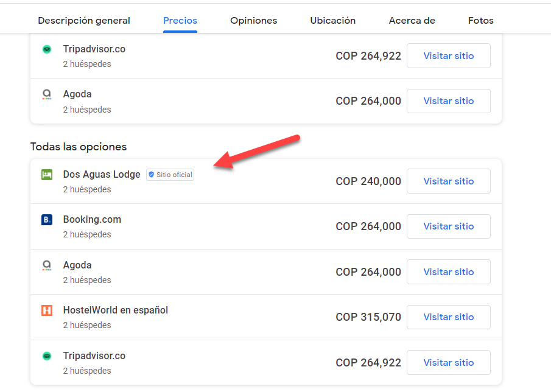The height and width of the screenshot is (392, 551).
Task: Click the Dos Aguas Lodge green bed icon
Action: point(47,175)
